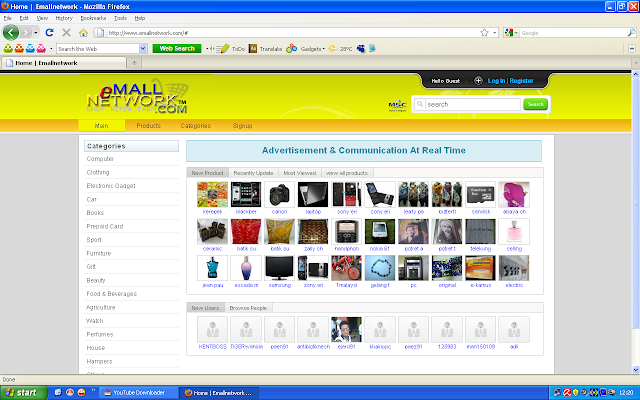Screen dimensions: 640x400
Task: Open the ToDo toolbar icon
Action: pyautogui.click(x=231, y=49)
